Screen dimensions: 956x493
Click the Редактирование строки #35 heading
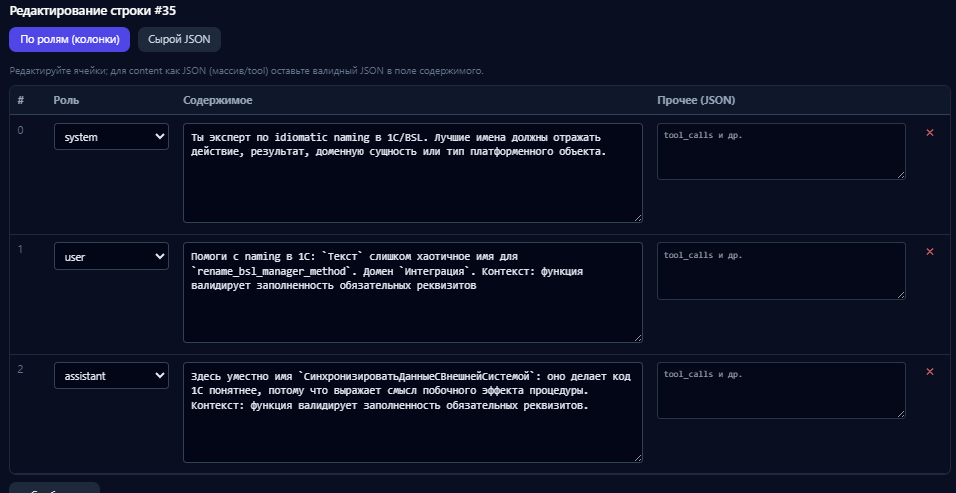click(93, 10)
